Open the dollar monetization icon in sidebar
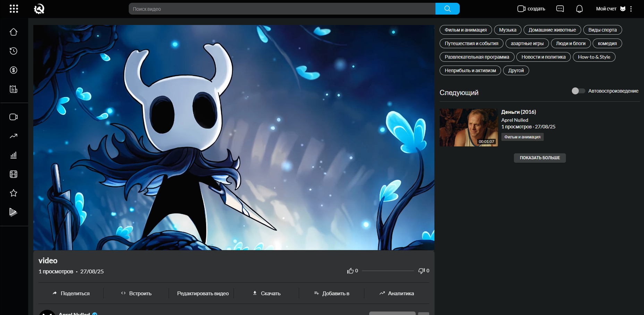The image size is (644, 315). (x=14, y=70)
